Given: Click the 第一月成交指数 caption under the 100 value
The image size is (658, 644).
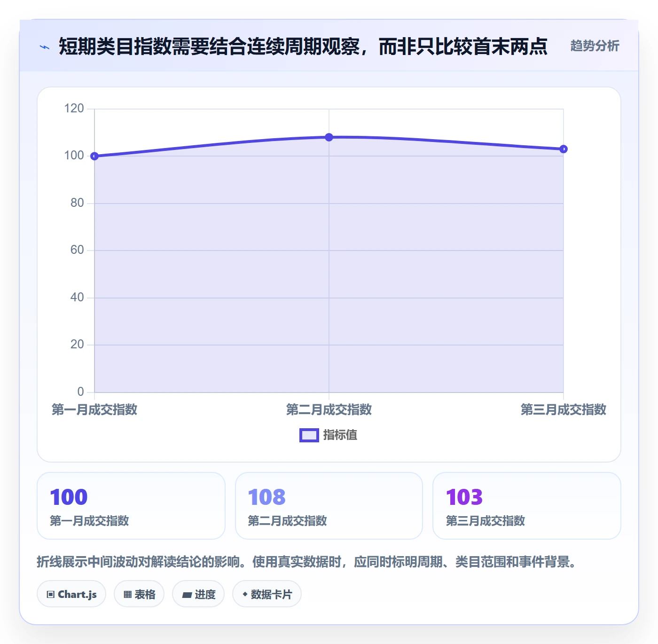Looking at the screenshot, I should pos(89,521).
